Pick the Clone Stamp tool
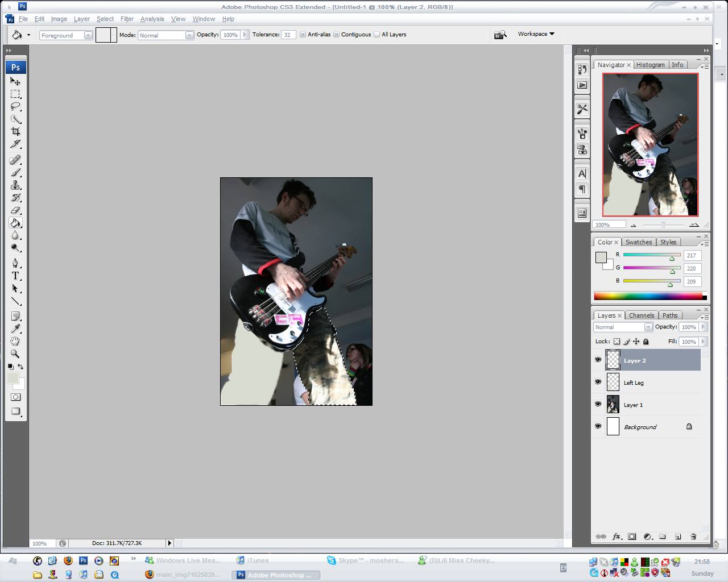 15,185
